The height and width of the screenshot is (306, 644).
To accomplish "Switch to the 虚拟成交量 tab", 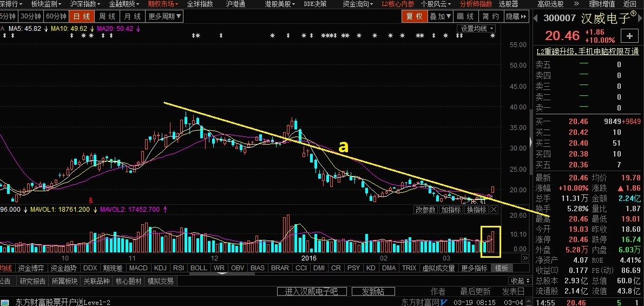I will point(439,268).
